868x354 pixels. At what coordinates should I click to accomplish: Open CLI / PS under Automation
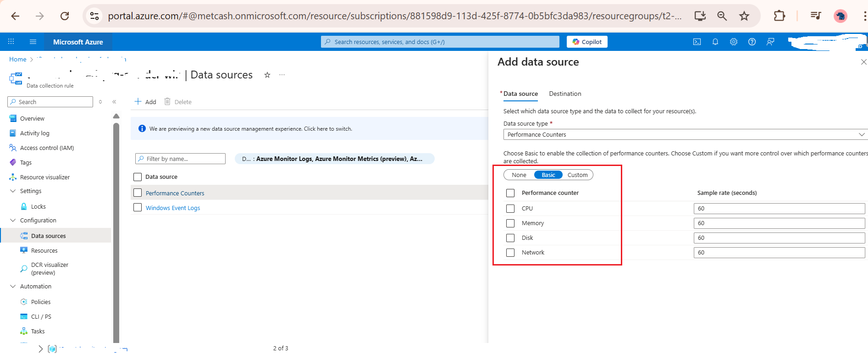41,316
